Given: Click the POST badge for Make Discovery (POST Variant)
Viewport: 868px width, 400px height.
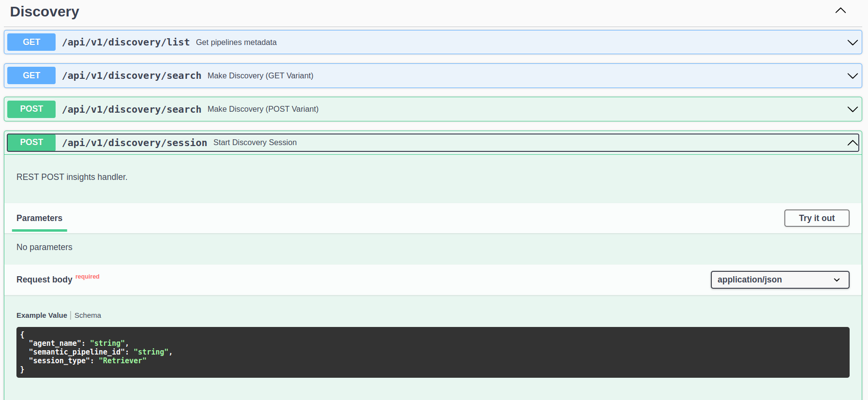Looking at the screenshot, I should pyautogui.click(x=31, y=109).
